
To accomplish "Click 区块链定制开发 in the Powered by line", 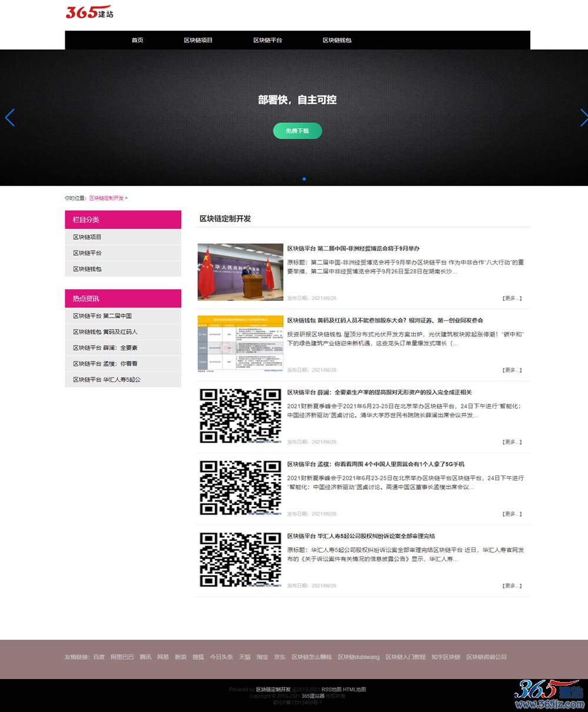I will click(273, 689).
